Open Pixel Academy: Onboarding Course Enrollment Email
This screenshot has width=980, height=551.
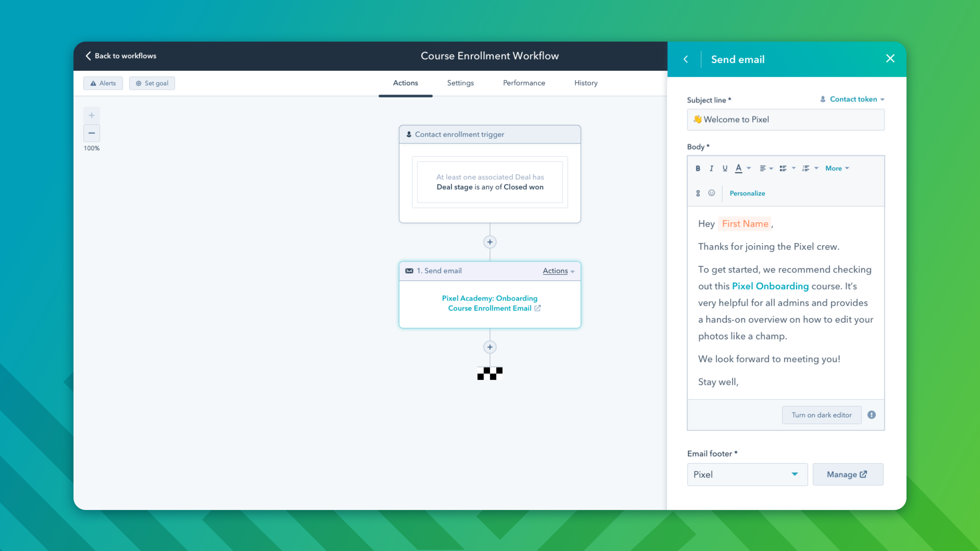click(x=490, y=303)
